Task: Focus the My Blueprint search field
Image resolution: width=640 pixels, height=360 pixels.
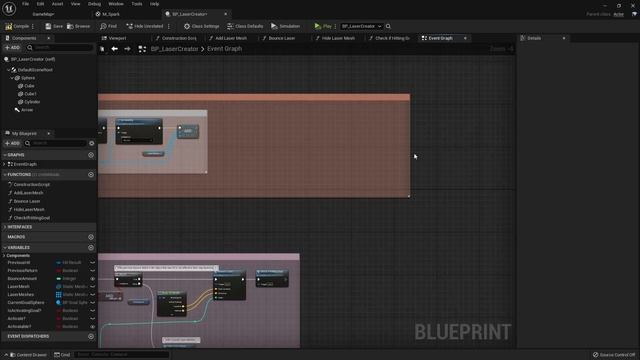Action: (56, 143)
